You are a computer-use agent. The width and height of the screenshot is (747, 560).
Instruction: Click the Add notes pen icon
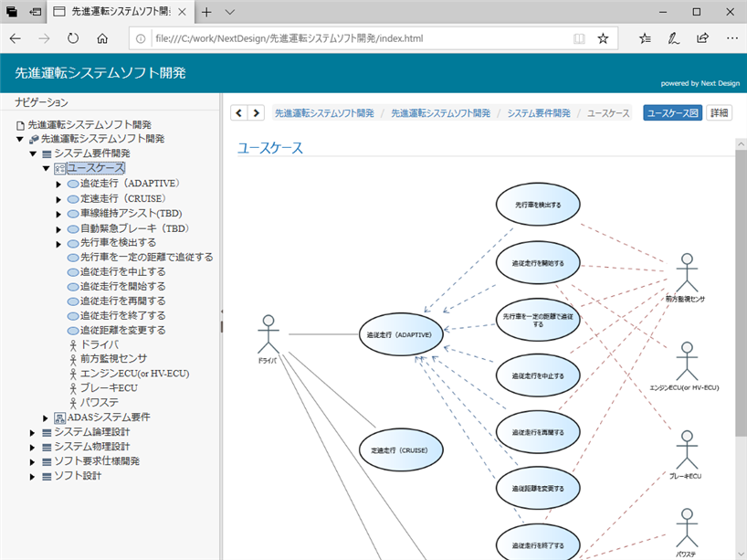click(x=674, y=39)
